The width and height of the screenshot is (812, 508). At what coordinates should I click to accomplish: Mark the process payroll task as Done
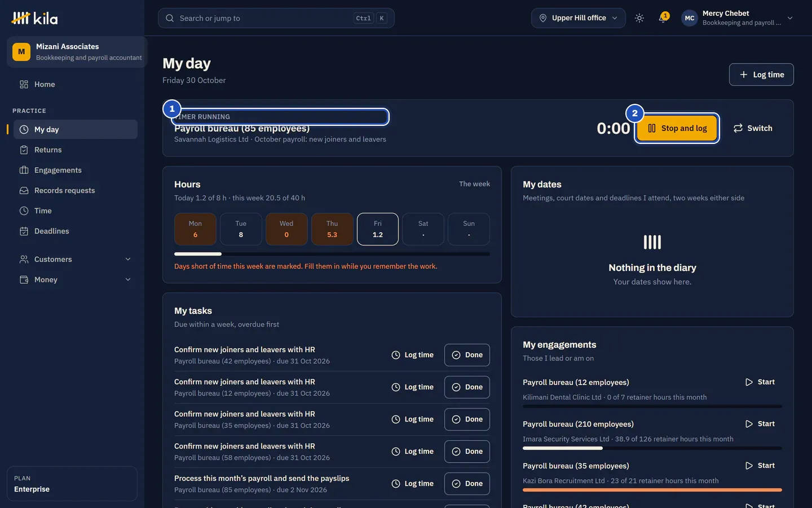[x=467, y=484]
